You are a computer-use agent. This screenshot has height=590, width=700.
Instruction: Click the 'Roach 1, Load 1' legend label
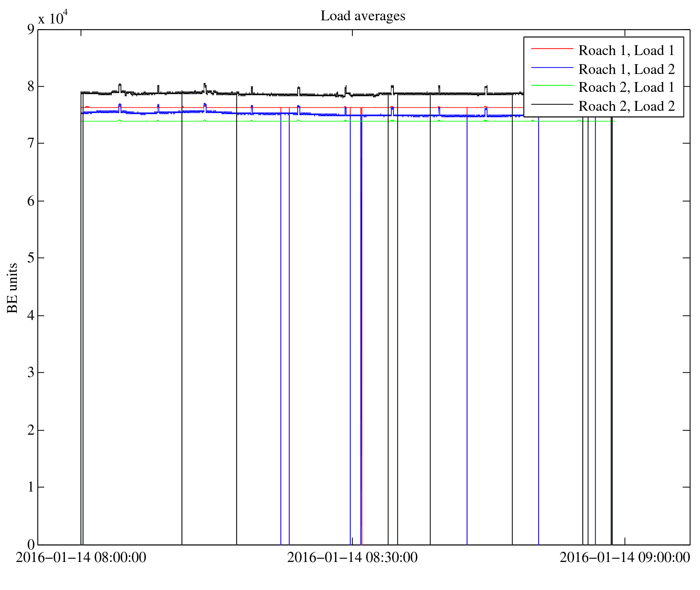(626, 50)
